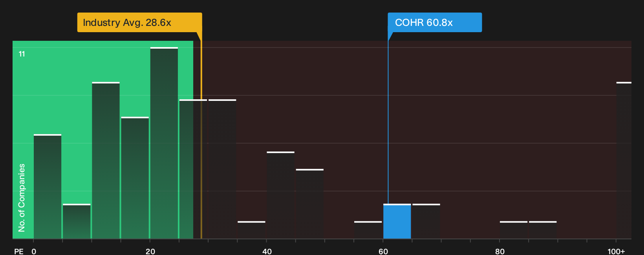Click the PE axis title
The height and width of the screenshot is (255, 644).
point(19,251)
